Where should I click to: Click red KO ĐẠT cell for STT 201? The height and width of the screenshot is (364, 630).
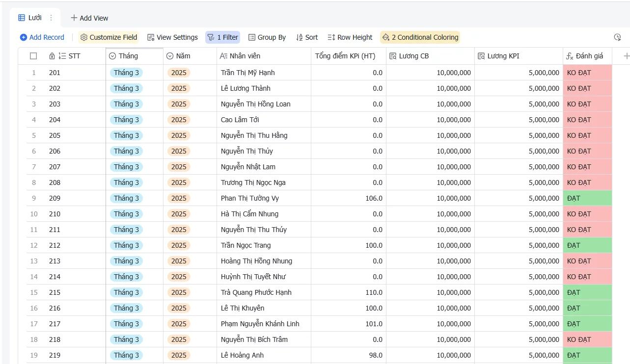point(587,73)
